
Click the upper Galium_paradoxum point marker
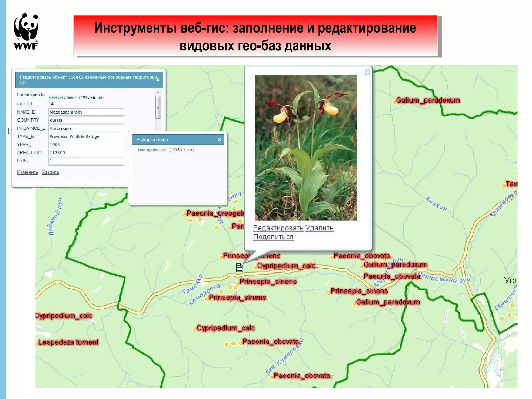tap(394, 102)
